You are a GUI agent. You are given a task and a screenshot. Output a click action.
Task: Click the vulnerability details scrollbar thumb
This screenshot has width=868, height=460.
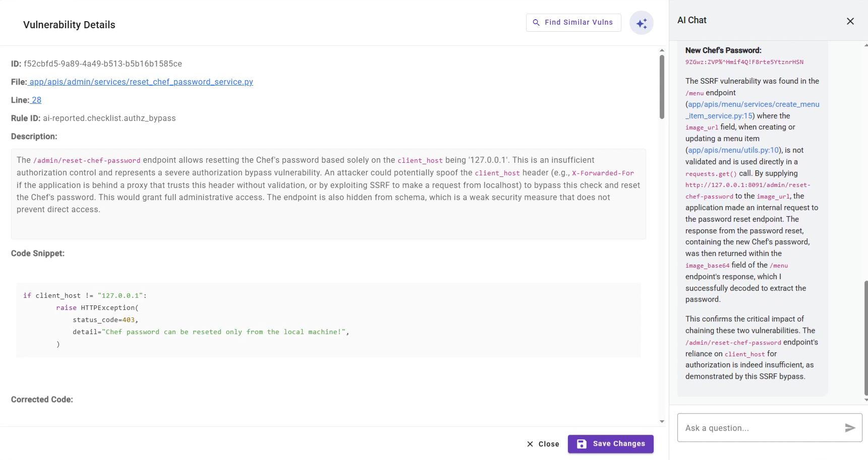(x=662, y=87)
